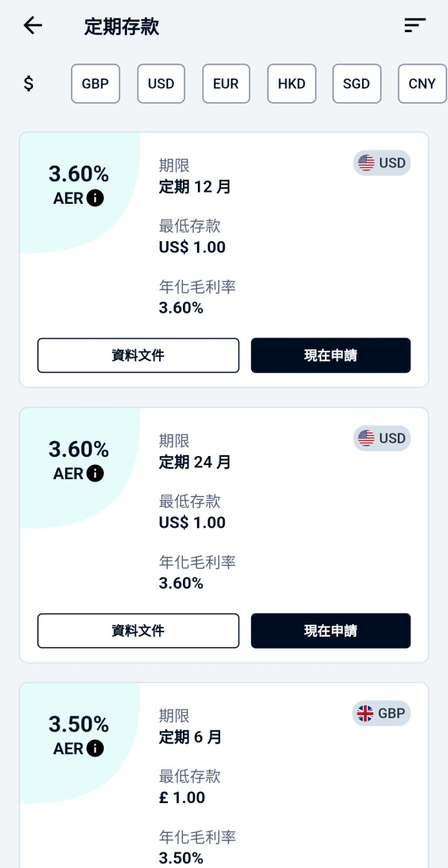448x868 pixels.
Task: Select the GBP currency tab
Action: click(95, 84)
